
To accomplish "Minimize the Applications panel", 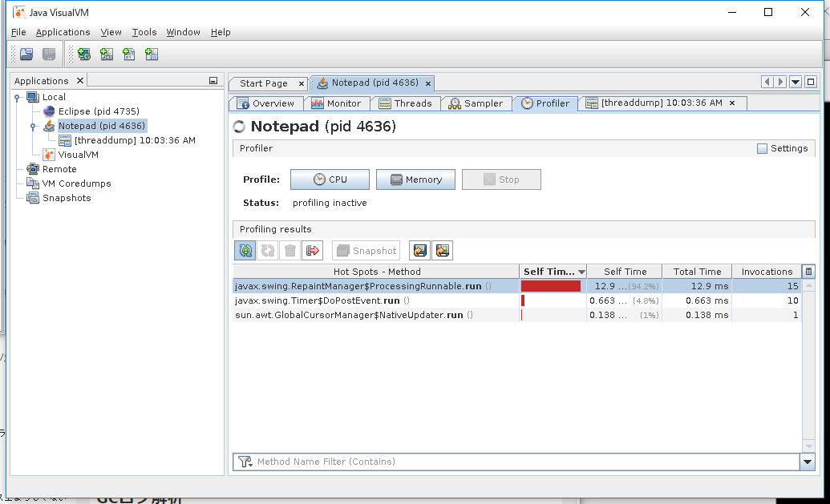I will 213,80.
